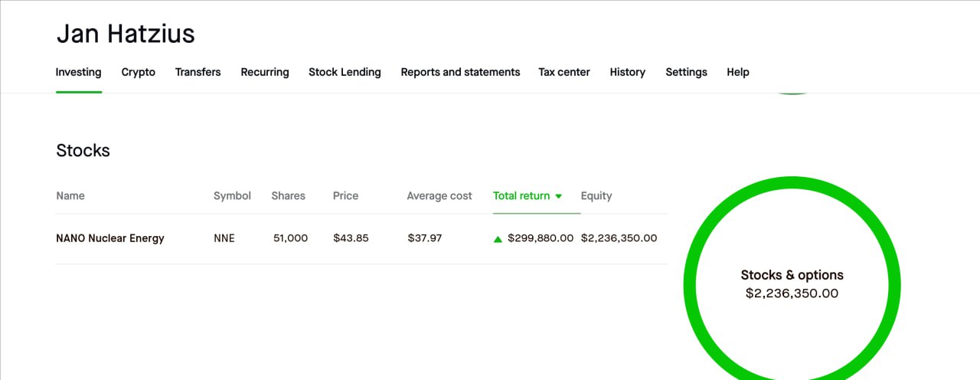Screen dimensions: 980x380
Task: Sort stocks by Name column
Action: point(70,196)
